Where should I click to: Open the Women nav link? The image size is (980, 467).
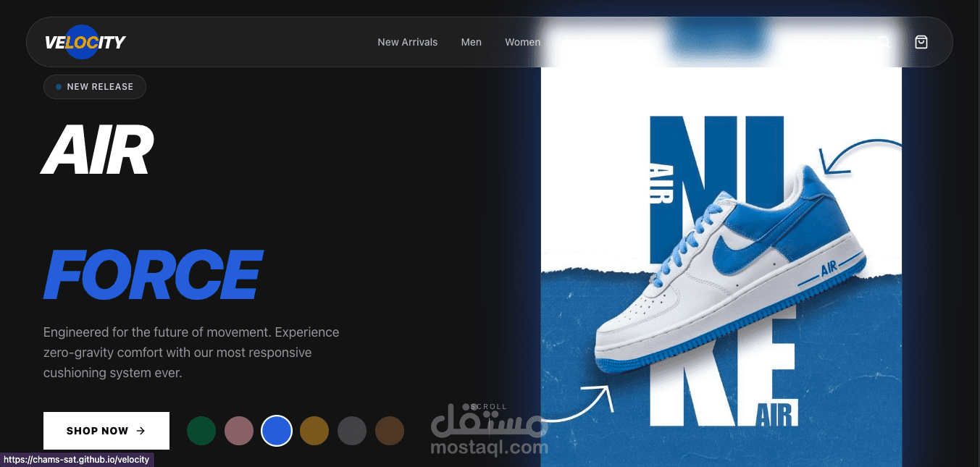click(x=522, y=42)
